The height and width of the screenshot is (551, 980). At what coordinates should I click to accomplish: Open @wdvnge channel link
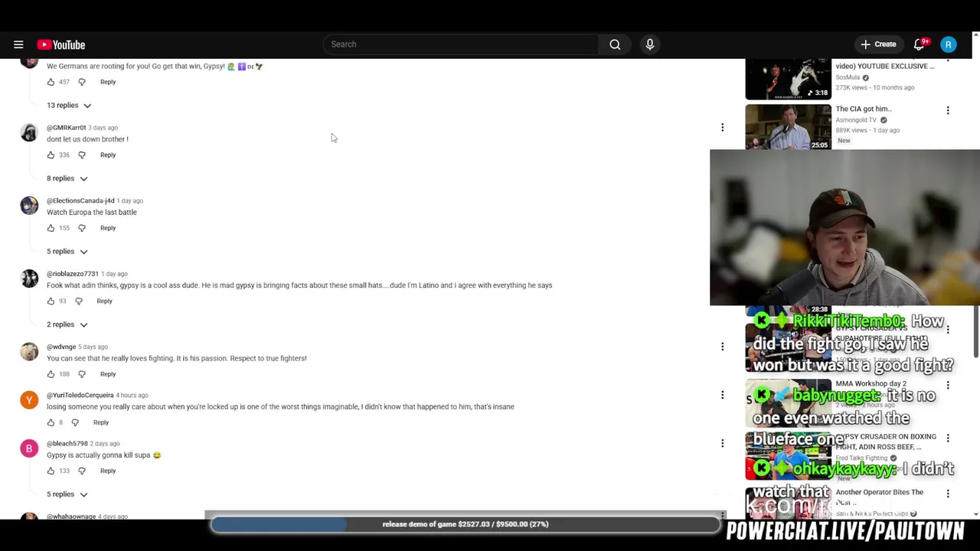tap(61, 347)
